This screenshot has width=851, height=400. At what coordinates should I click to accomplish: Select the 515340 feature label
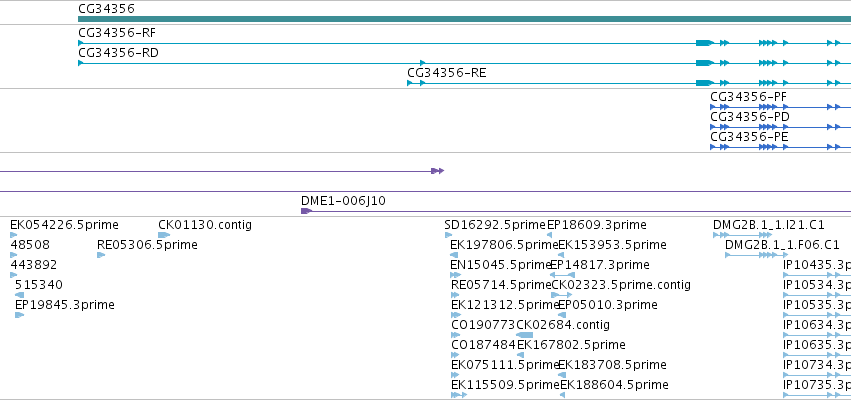coord(39,285)
